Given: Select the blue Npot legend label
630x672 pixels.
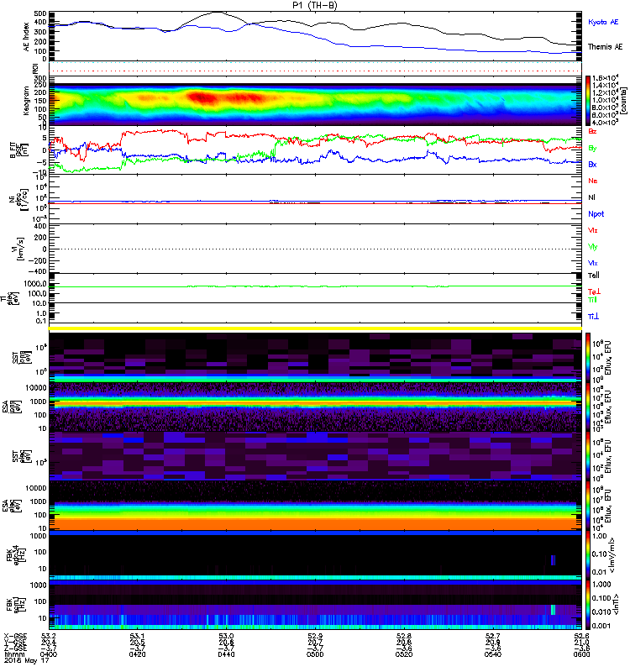Looking at the screenshot, I should tap(596, 213).
